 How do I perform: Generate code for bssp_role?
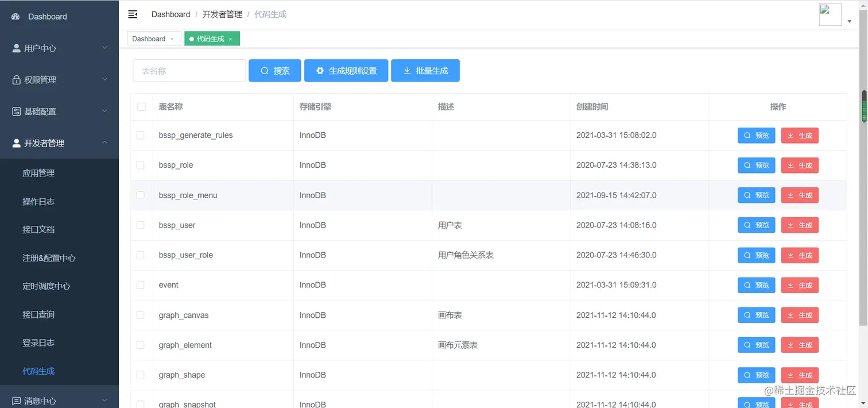800,165
